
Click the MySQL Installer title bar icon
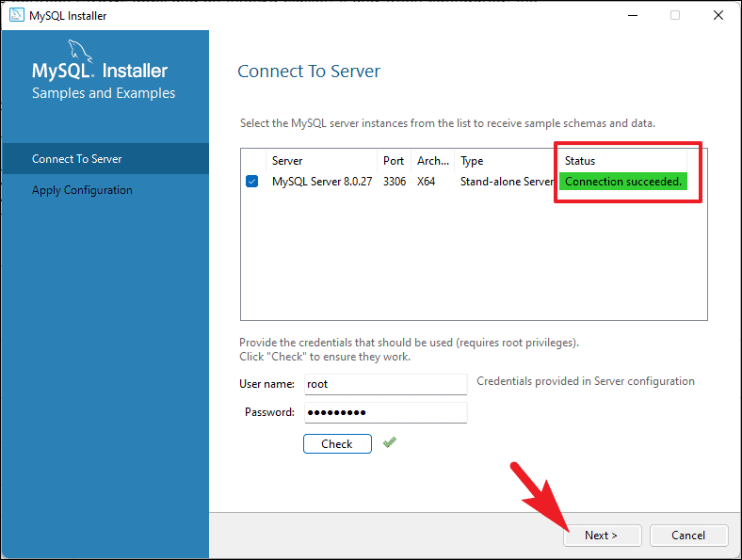[x=17, y=15]
